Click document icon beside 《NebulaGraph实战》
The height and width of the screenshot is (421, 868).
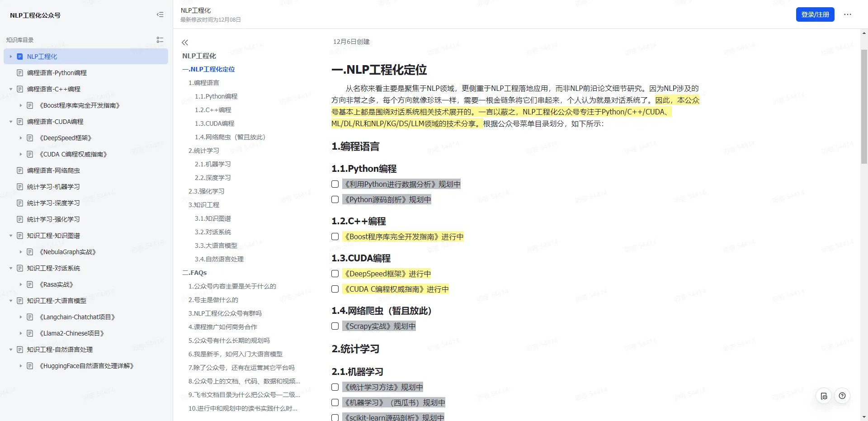[30, 252]
